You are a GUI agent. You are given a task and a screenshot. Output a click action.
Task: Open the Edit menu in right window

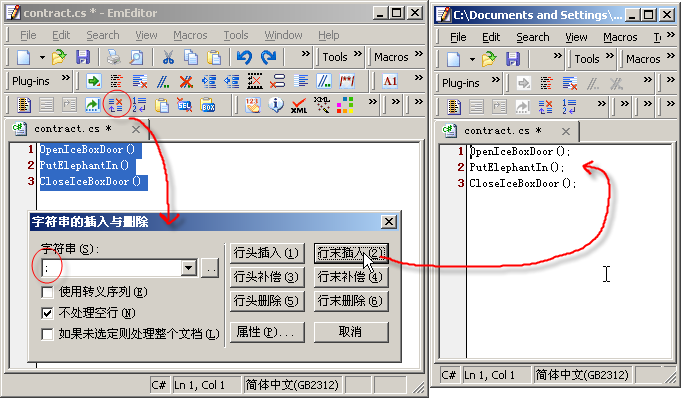tap(491, 37)
